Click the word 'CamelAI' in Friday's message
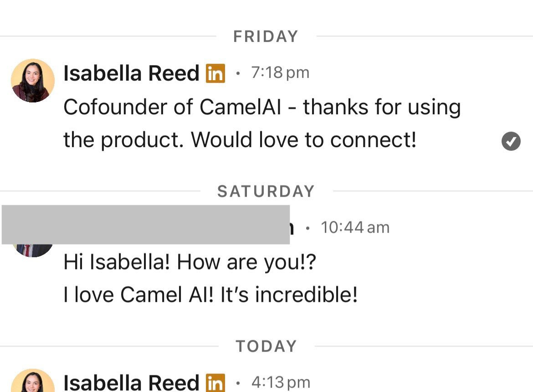Image resolution: width=533 pixels, height=392 pixels. [x=241, y=107]
